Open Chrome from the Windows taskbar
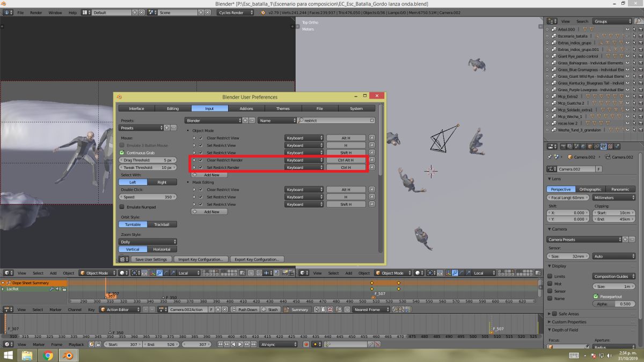Viewport: 644px width, 362px height. (x=48, y=355)
